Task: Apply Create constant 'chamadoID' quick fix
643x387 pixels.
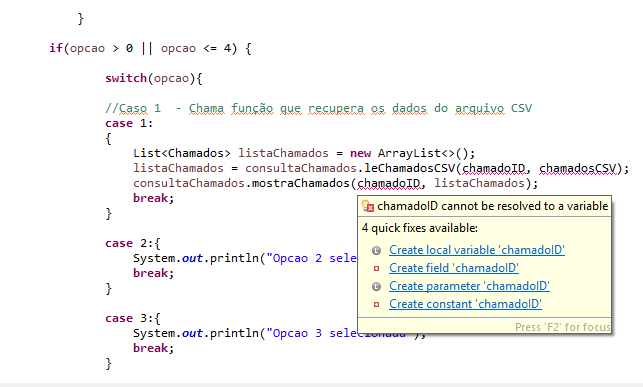Action: point(465,304)
